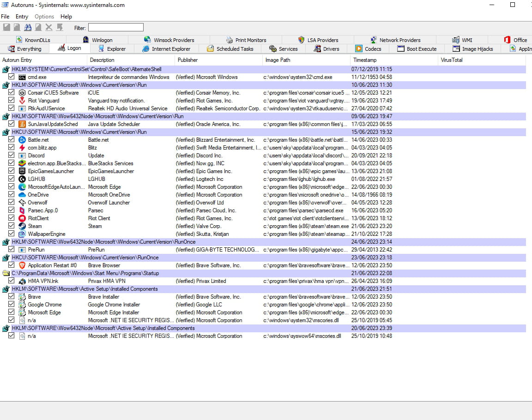Toggle the RtkAudUService checkbox
The image size is (532, 420).
coord(11,108)
